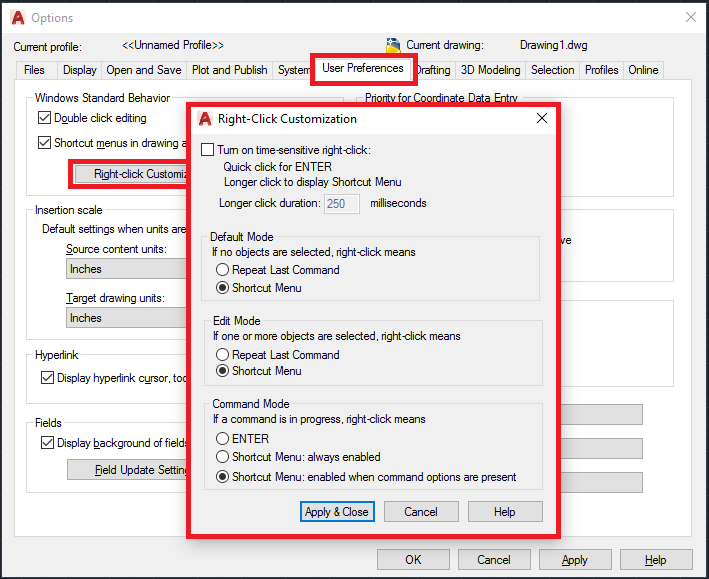Toggle Double click editing checkbox
Viewport: 709px width, 579px height.
(x=44, y=118)
